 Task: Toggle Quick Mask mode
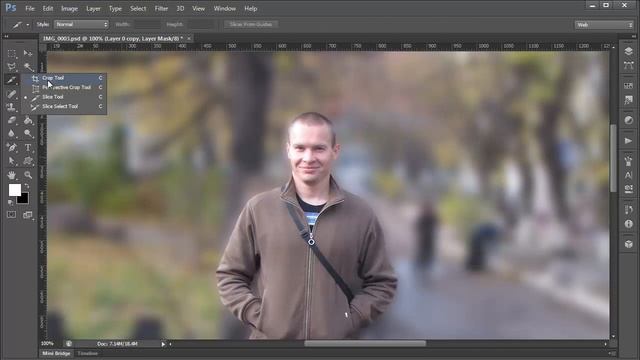(x=11, y=215)
